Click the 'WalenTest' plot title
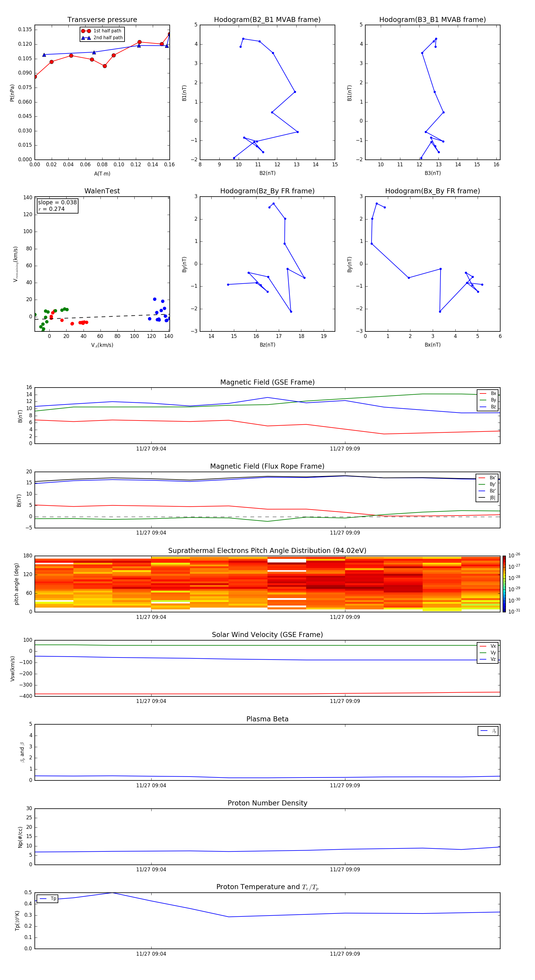 click(102, 191)
